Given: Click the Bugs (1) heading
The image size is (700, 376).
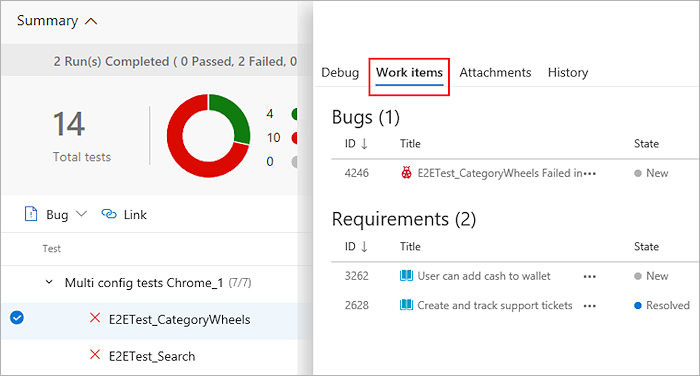Looking at the screenshot, I should pyautogui.click(x=366, y=117).
